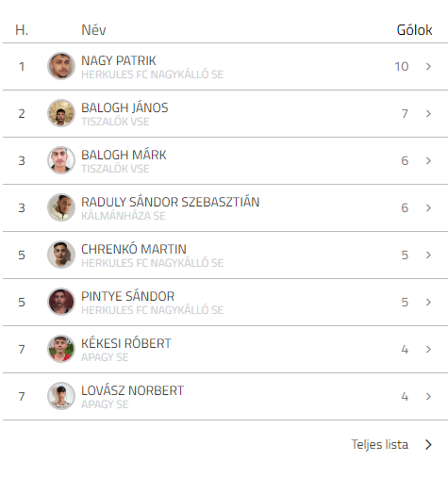Open Pintye Sándor's avatar image
Viewport: 448px width, 494px height.
[x=61, y=302]
